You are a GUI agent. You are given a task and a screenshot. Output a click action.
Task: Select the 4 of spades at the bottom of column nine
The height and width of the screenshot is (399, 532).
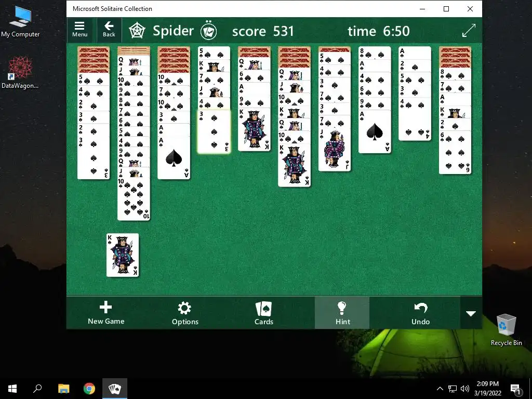(415, 119)
